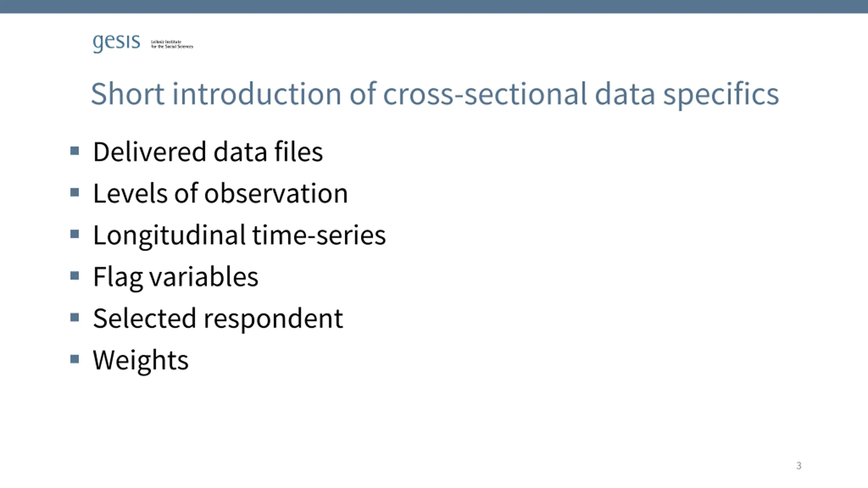Select the 'Delivered data files' text
The width and height of the screenshot is (868, 488).
click(208, 151)
